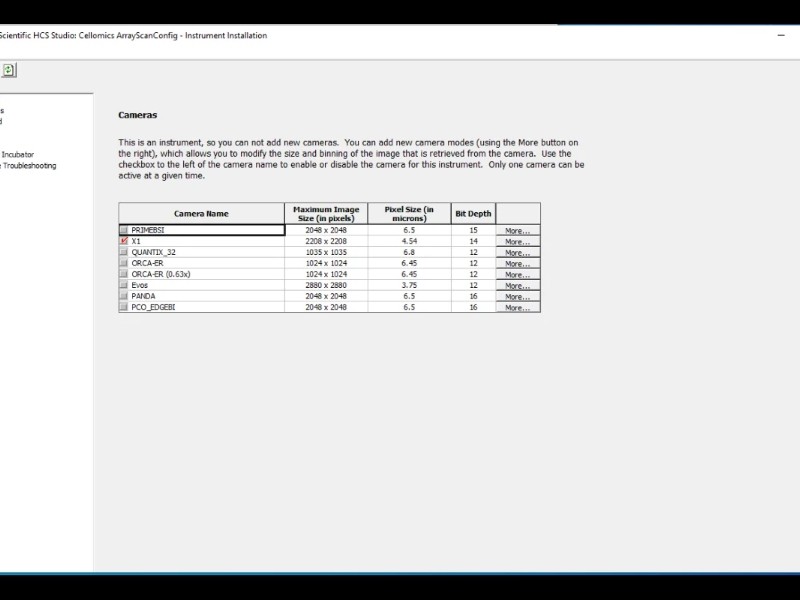Click the 2208 x 2208 image size cell

click(326, 241)
